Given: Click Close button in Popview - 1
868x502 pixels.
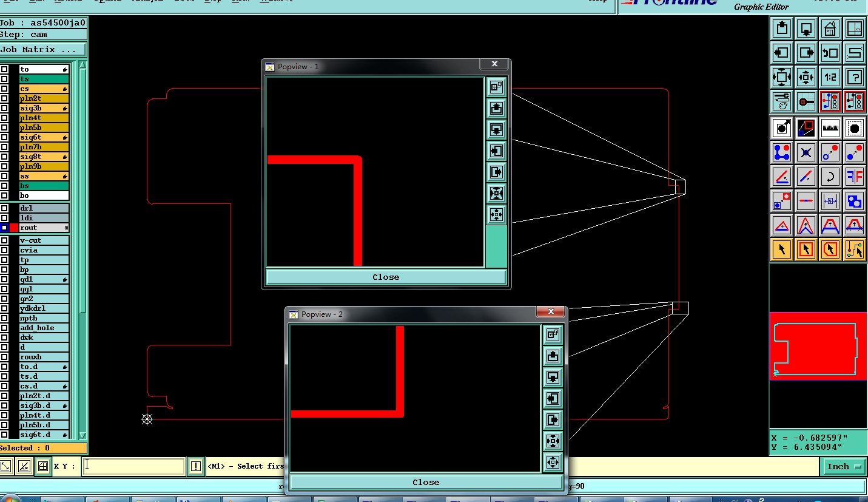Looking at the screenshot, I should 386,277.
